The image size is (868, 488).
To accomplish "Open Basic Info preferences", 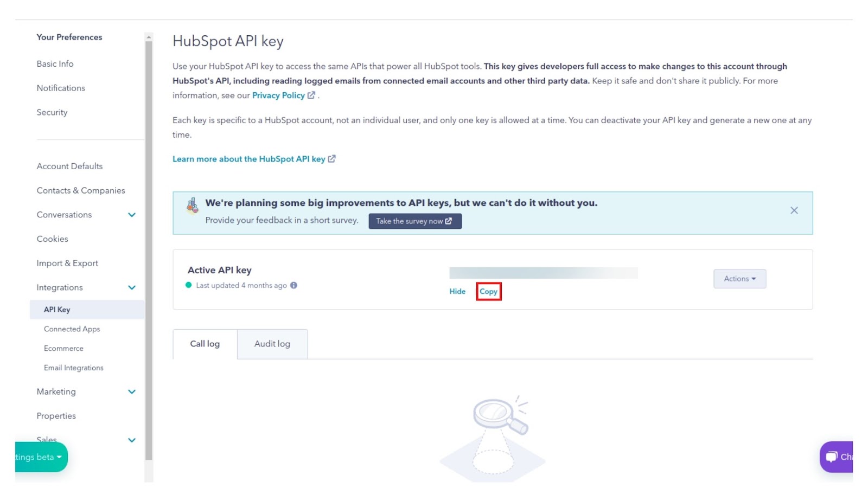I will (55, 64).
